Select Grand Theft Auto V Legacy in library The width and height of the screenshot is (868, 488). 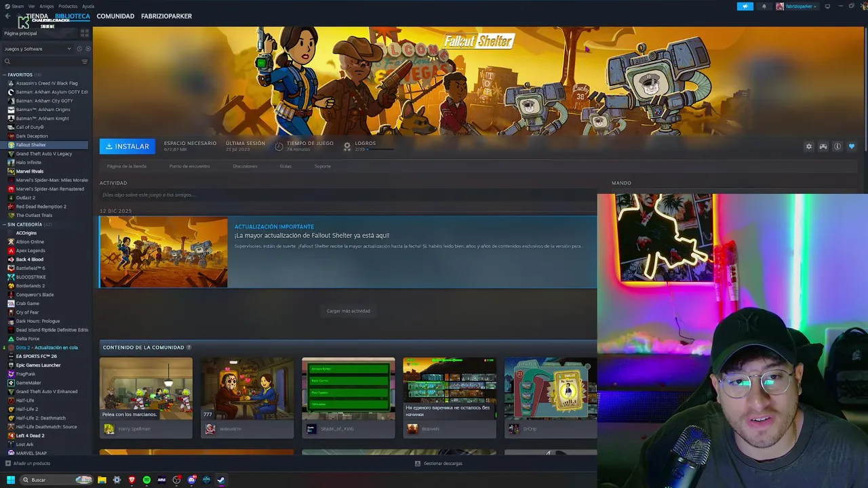pos(44,154)
